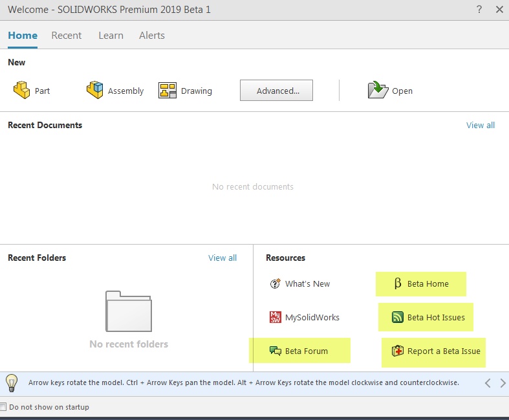The image size is (509, 420).
Task: Open the Beta Home link
Action: coord(428,283)
